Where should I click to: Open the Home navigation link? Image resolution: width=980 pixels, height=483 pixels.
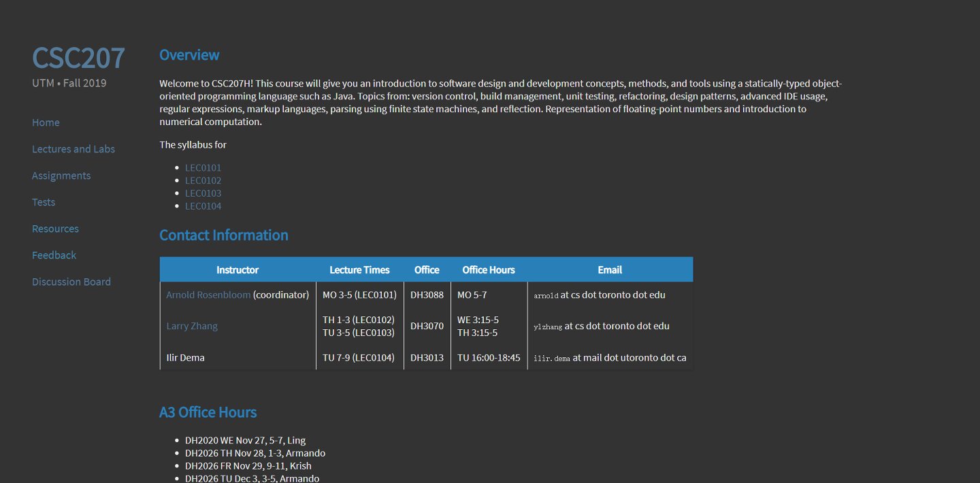(x=46, y=122)
